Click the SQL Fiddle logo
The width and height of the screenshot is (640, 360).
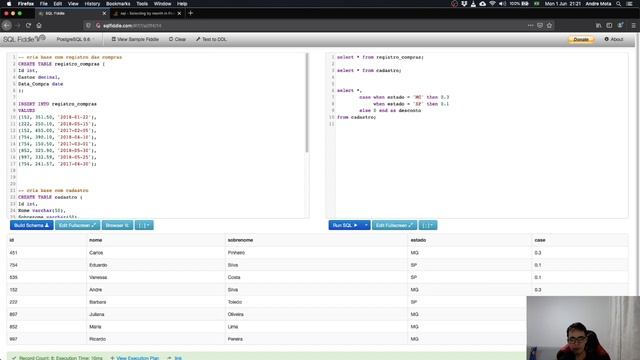(x=24, y=39)
